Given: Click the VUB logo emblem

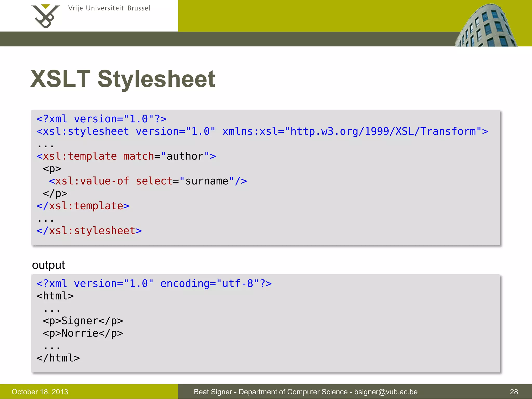Looking at the screenshot, I should click(x=46, y=16).
